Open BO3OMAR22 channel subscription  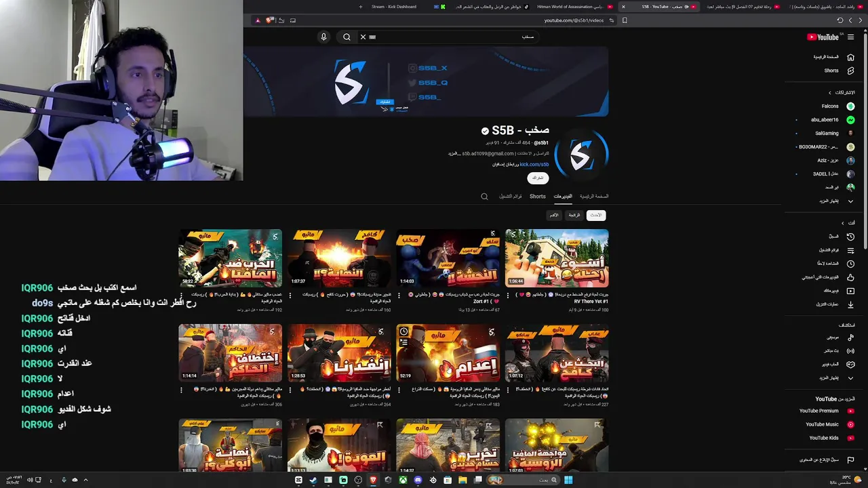(x=826, y=147)
